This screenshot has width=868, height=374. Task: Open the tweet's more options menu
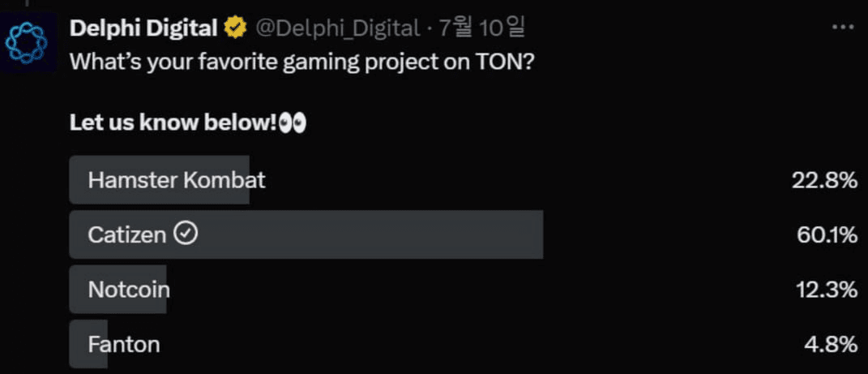click(x=843, y=28)
